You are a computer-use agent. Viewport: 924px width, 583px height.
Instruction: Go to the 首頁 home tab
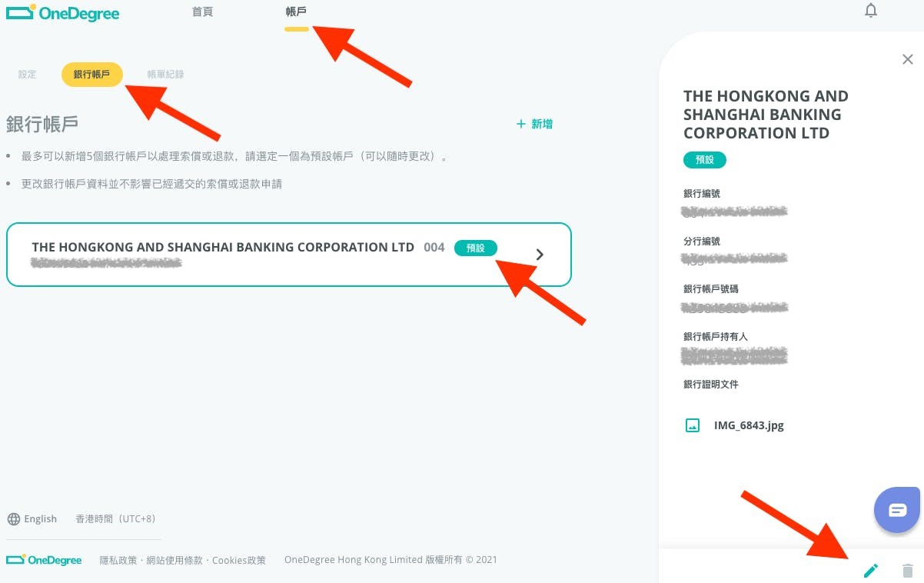(202, 12)
